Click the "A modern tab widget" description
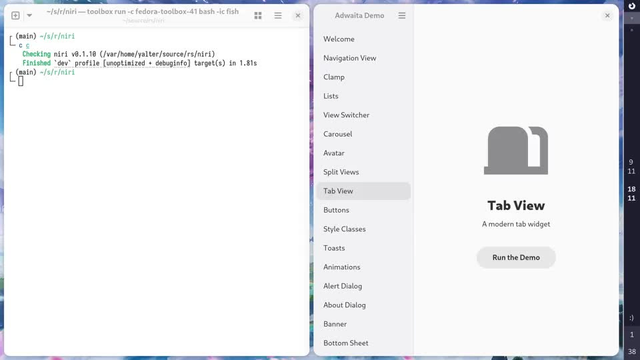The width and height of the screenshot is (640, 360). tap(516, 224)
